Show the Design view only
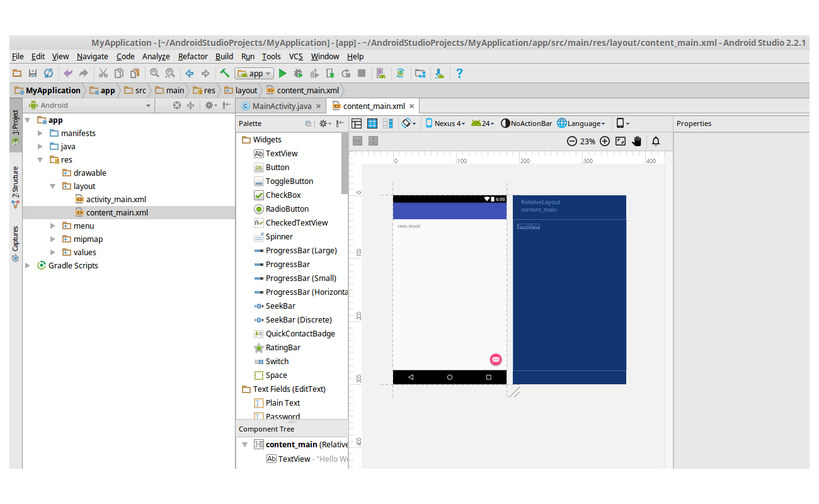Screen dimensions: 819x504 click(x=357, y=123)
